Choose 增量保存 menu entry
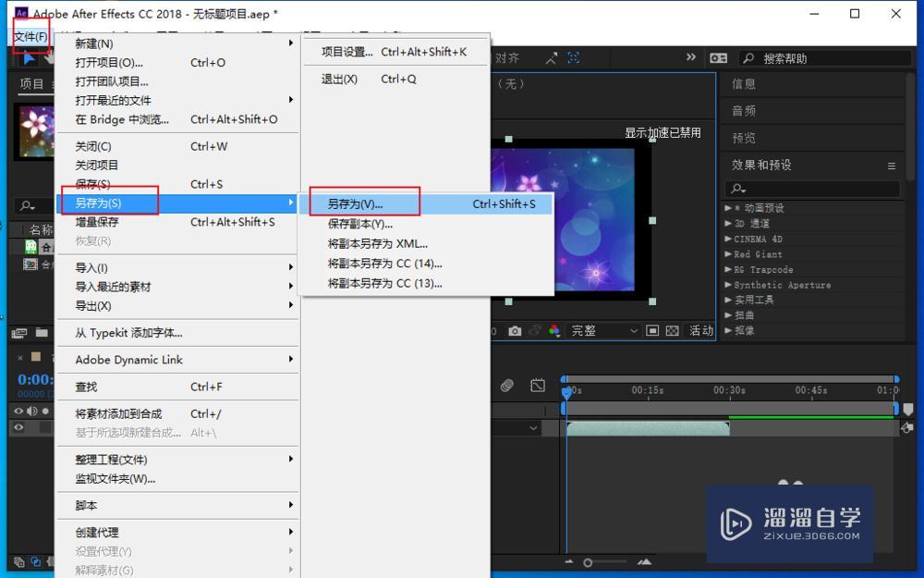The image size is (924, 578). (178, 222)
